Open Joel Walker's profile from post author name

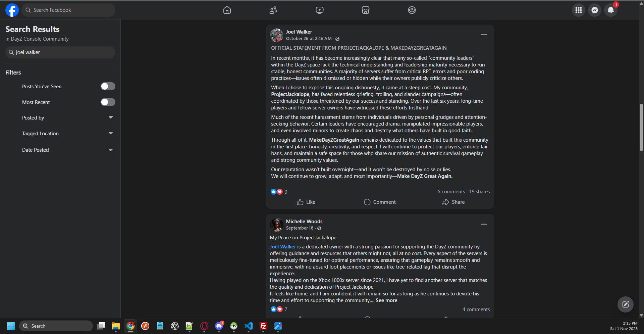tap(299, 32)
